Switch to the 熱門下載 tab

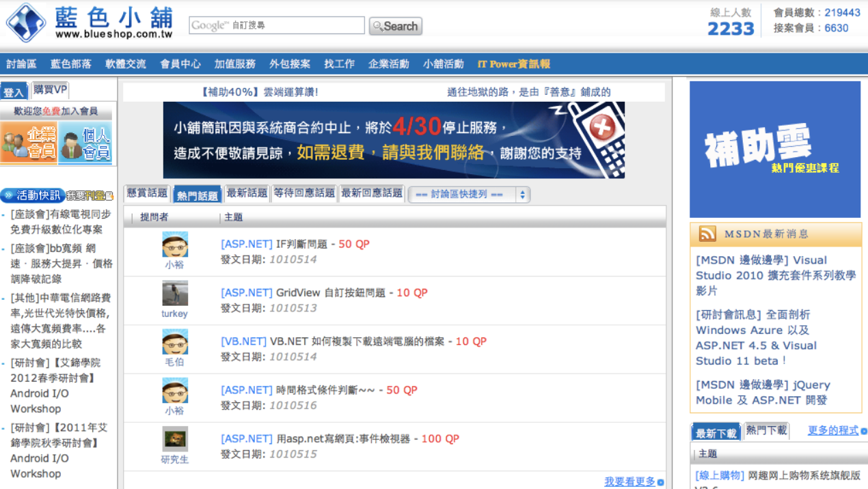[x=766, y=430]
